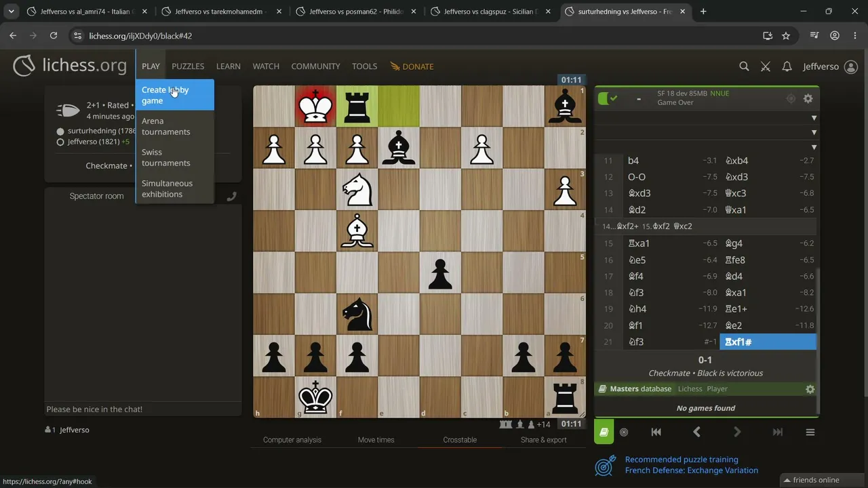Click the best-move target icon in engine header
Image resolution: width=868 pixels, height=488 pixels.
pos(791,98)
